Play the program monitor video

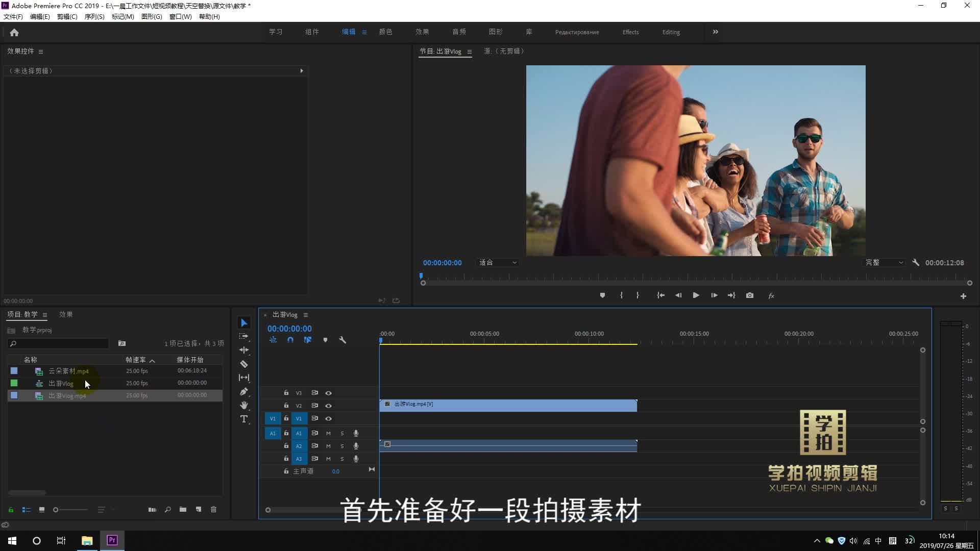click(x=696, y=295)
